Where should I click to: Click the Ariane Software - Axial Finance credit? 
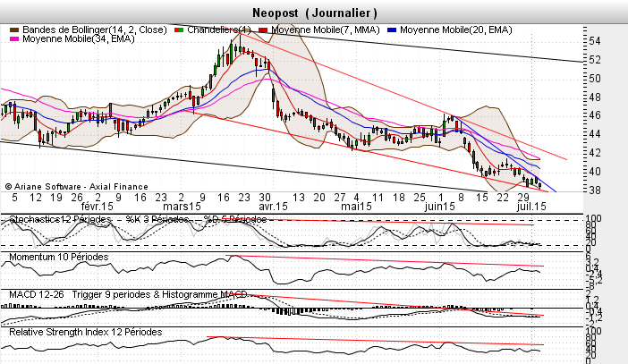coord(77,187)
